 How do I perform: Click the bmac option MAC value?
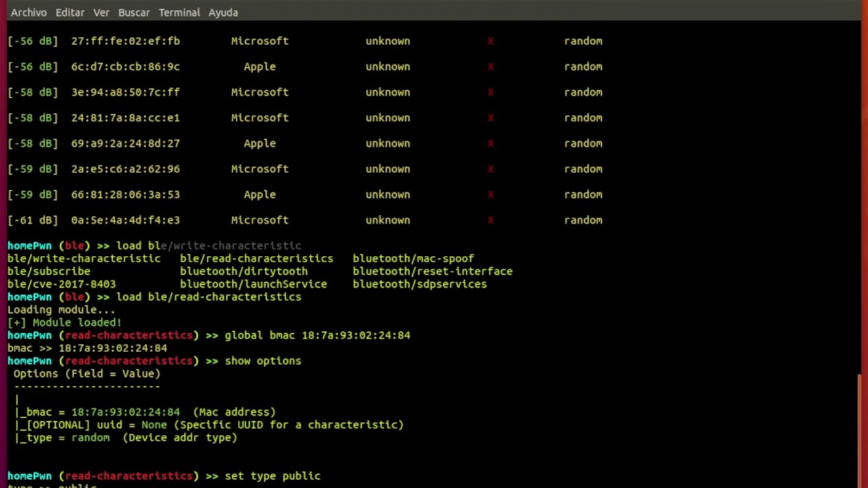click(x=125, y=412)
